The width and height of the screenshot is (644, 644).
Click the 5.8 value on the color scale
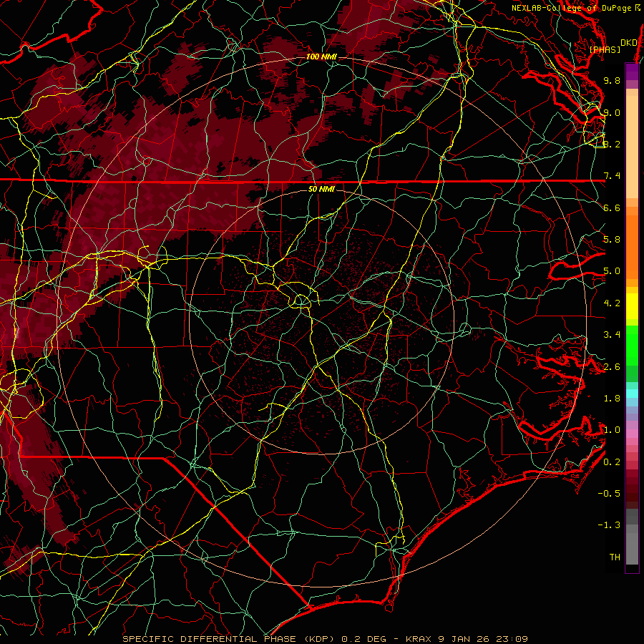[612, 240]
